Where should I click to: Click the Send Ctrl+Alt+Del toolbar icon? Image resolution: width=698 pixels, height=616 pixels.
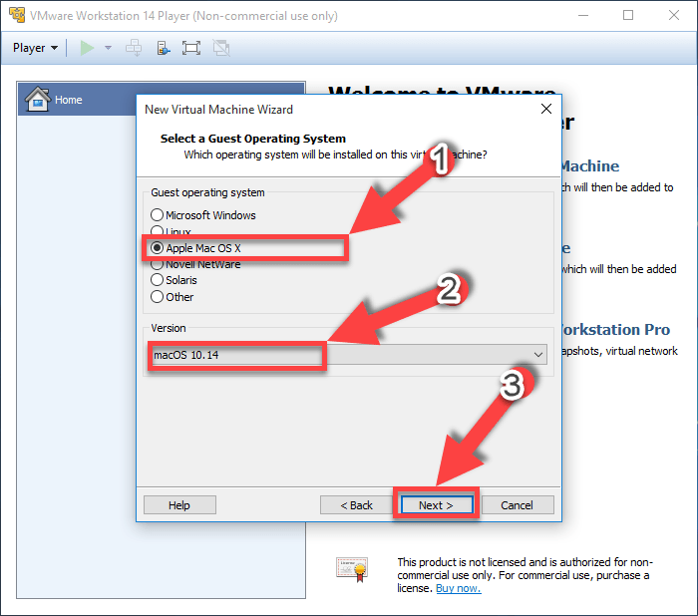(x=134, y=47)
